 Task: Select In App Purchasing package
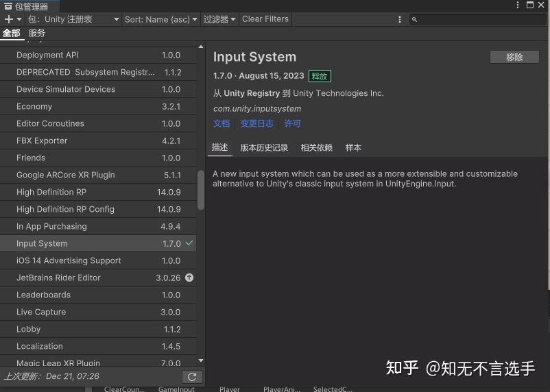click(x=98, y=226)
